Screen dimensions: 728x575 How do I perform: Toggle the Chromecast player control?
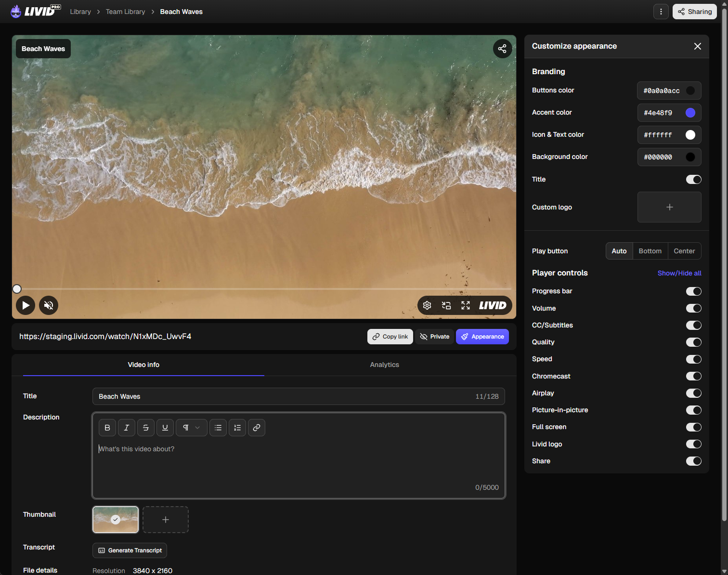tap(693, 376)
